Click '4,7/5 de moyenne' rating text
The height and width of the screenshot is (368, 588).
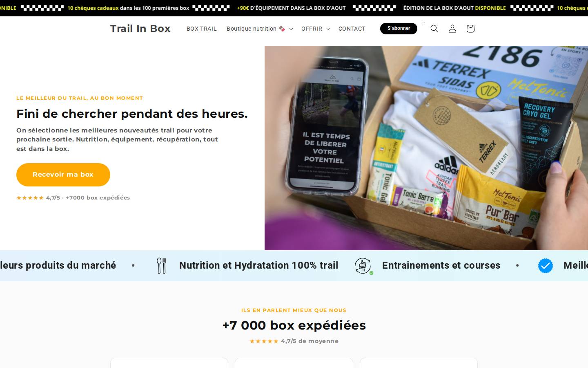(x=310, y=341)
